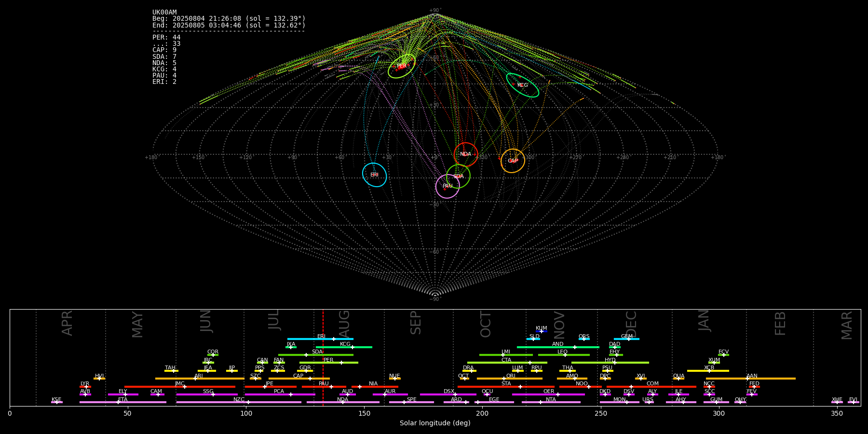The image size is (868, 434).
Task: Select the URS shower marker in timeline
Action: click(649, 402)
